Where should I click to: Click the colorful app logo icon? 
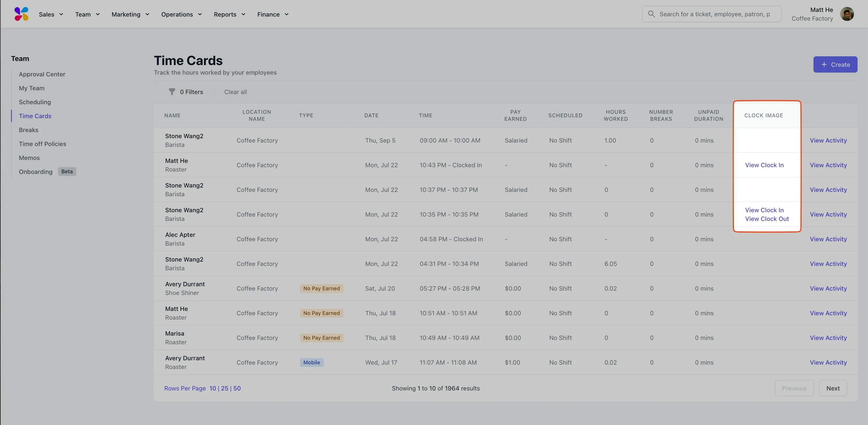click(21, 14)
